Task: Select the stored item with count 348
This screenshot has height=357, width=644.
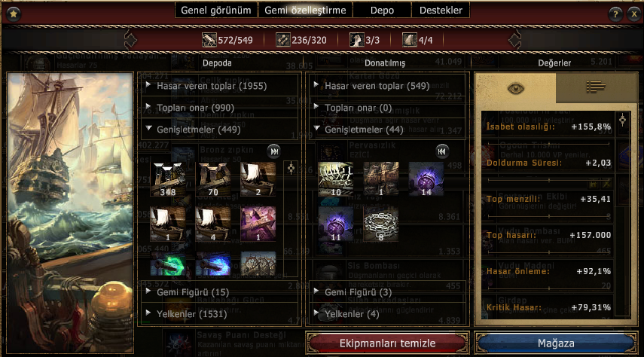Action: pos(167,179)
